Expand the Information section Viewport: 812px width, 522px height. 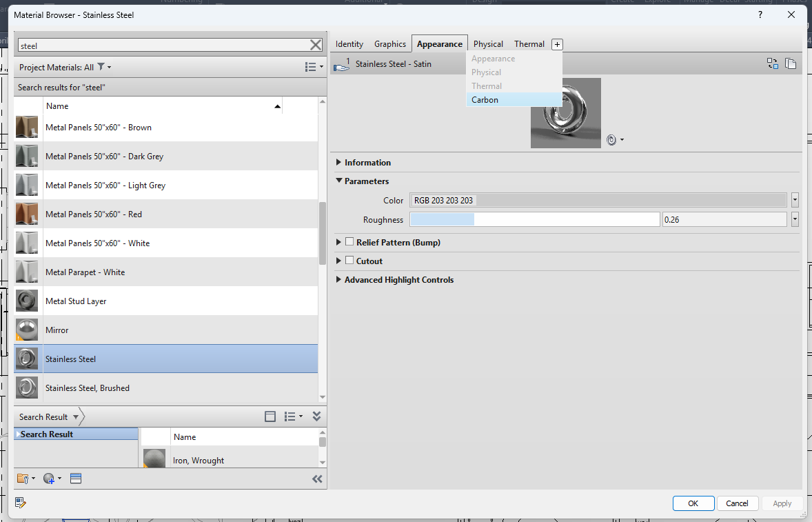338,162
